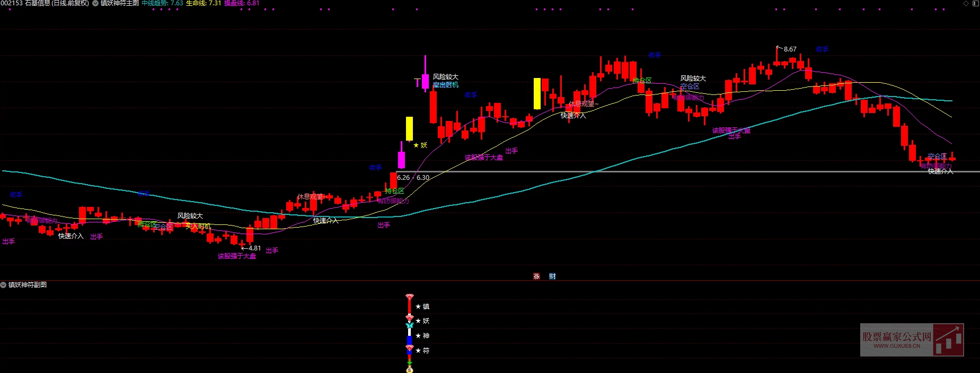The image size is (980, 373).
Task: Select the 操盘线 6.81 indicator label
Action: 242,3
